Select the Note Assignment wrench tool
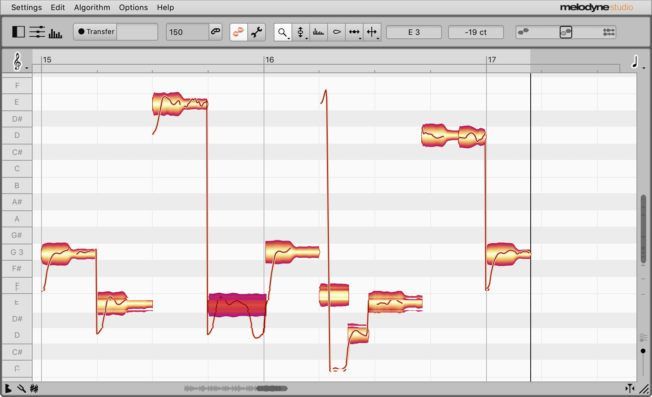Screen dimensions: 652x397 257,32
